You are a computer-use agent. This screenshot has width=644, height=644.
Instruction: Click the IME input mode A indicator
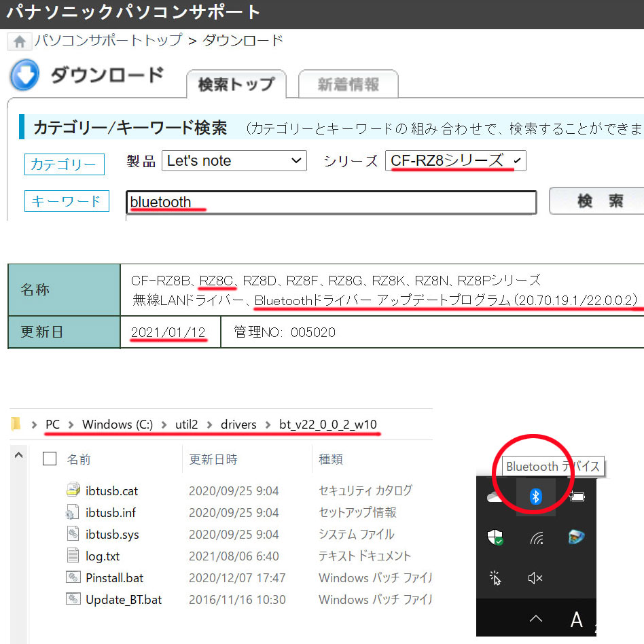click(576, 620)
